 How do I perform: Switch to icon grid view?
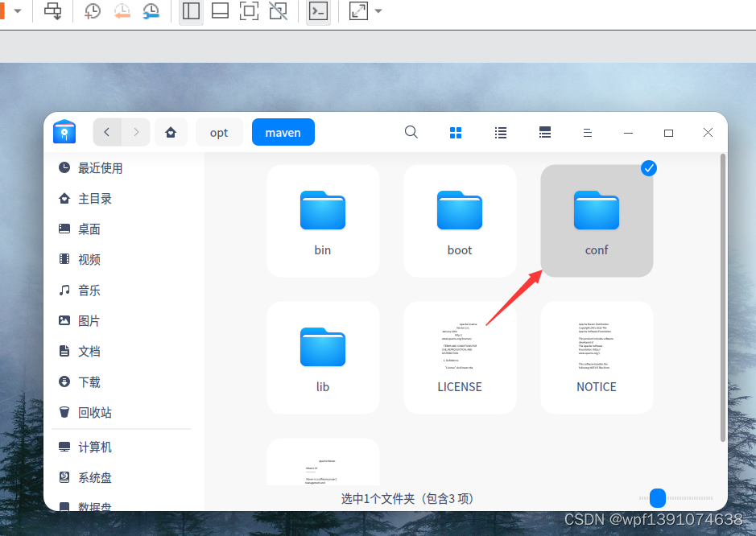coord(456,133)
